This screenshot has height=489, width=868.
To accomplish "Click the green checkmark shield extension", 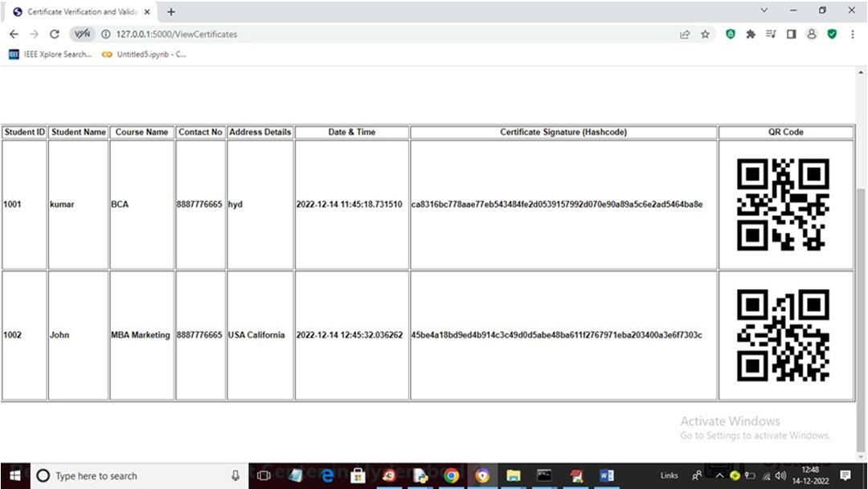I will 832,35.
